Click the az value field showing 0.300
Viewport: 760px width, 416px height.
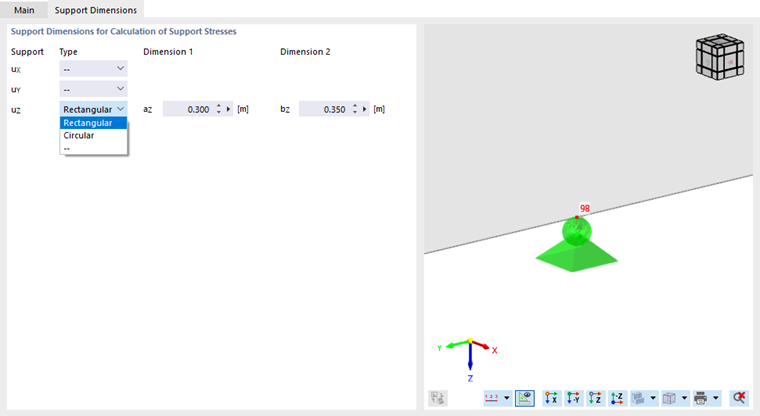point(188,109)
